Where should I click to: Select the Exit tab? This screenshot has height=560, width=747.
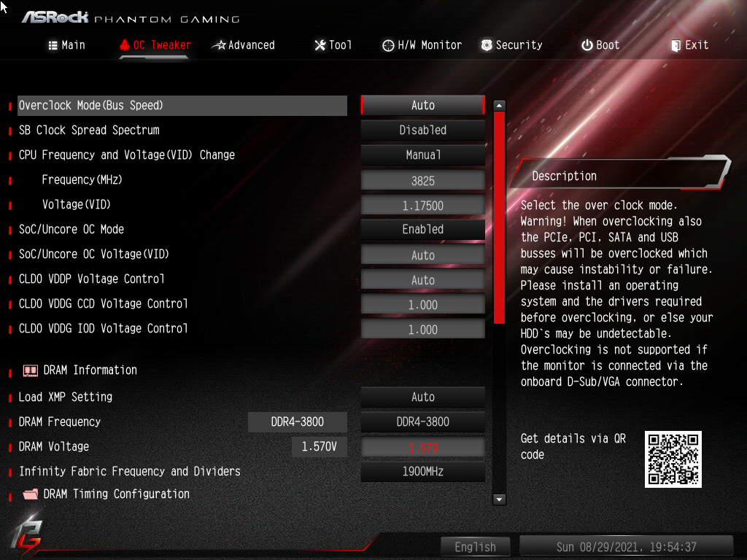click(x=690, y=45)
